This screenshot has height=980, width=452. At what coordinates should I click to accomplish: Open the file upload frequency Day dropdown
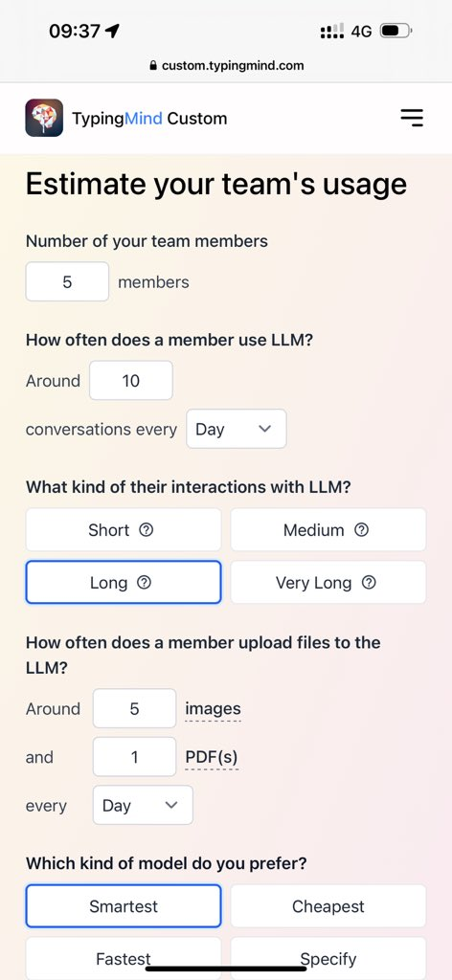tap(143, 805)
